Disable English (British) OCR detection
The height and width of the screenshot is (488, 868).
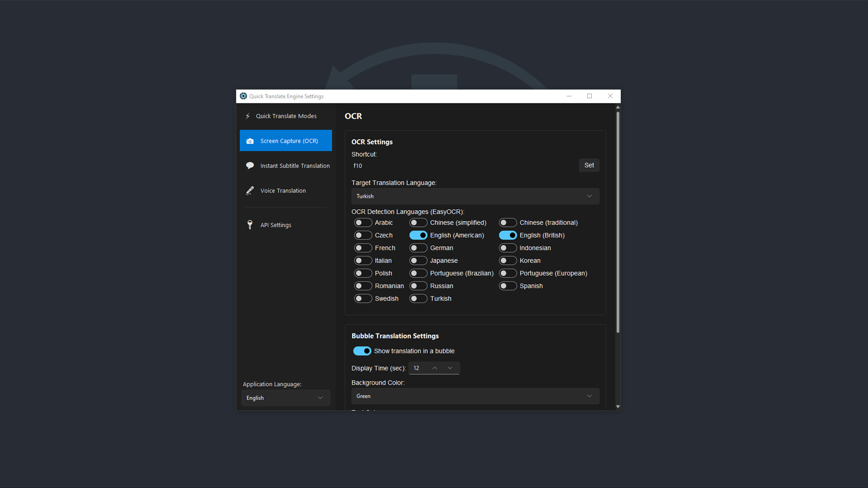508,235
